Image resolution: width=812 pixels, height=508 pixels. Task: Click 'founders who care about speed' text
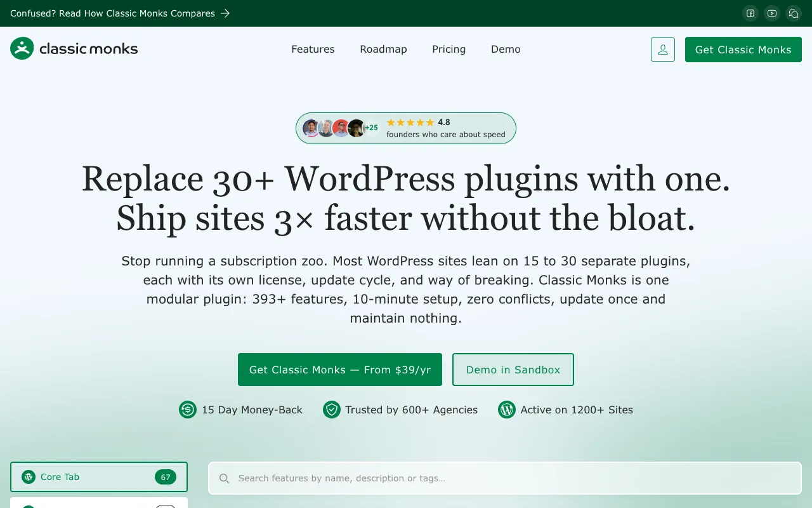coord(446,135)
